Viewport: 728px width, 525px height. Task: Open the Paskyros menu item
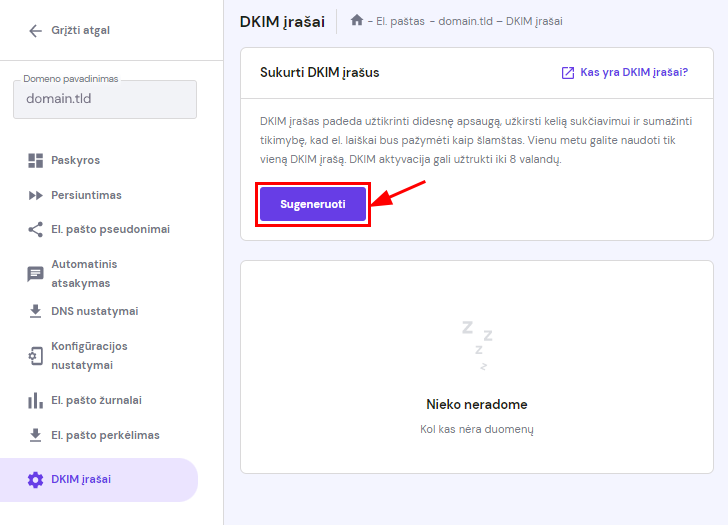[x=76, y=160]
